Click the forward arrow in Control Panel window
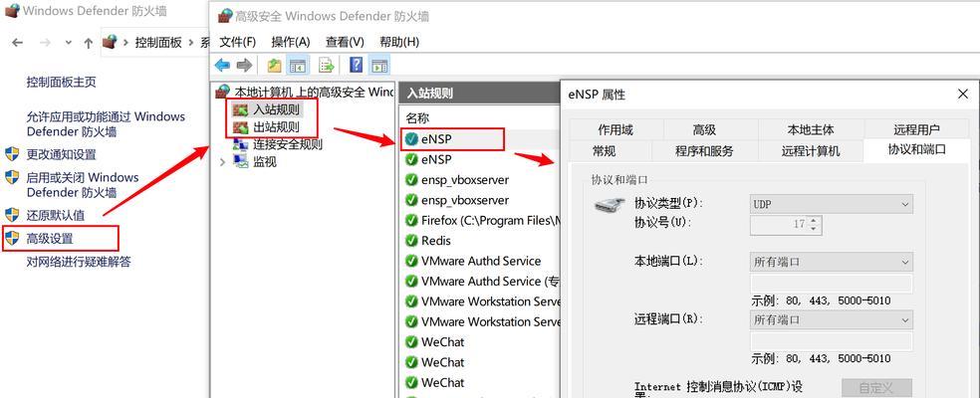This screenshot has height=398, width=980. pyautogui.click(x=45, y=43)
